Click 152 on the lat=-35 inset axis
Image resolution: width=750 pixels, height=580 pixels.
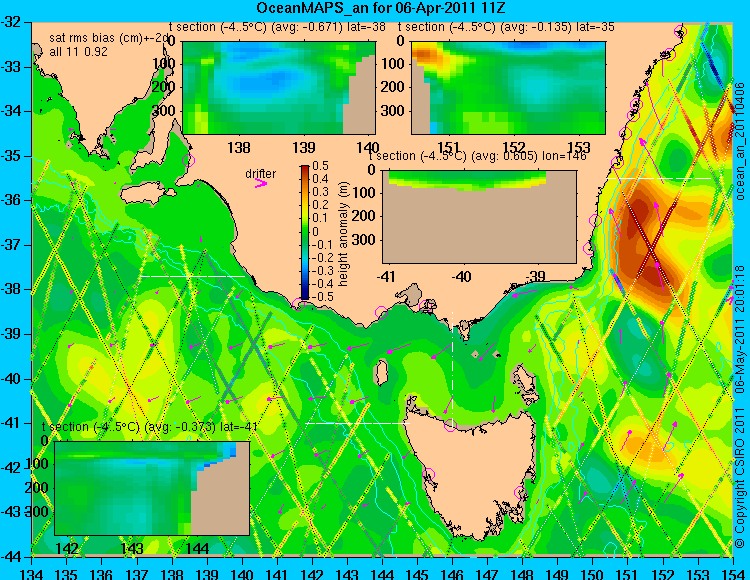[514, 147]
